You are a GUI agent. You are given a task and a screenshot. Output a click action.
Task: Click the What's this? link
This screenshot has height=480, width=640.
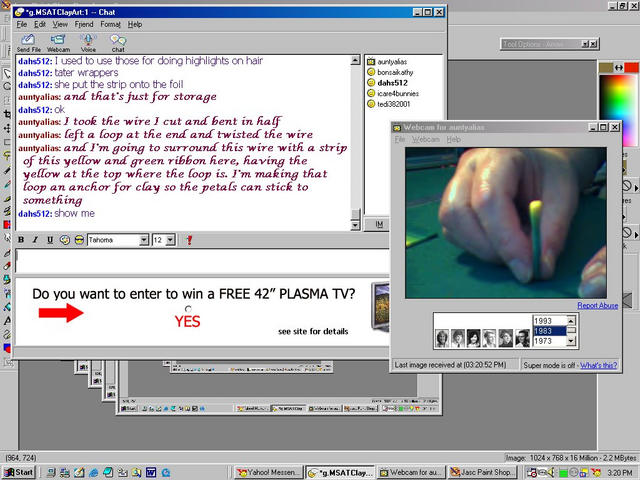coord(598,365)
